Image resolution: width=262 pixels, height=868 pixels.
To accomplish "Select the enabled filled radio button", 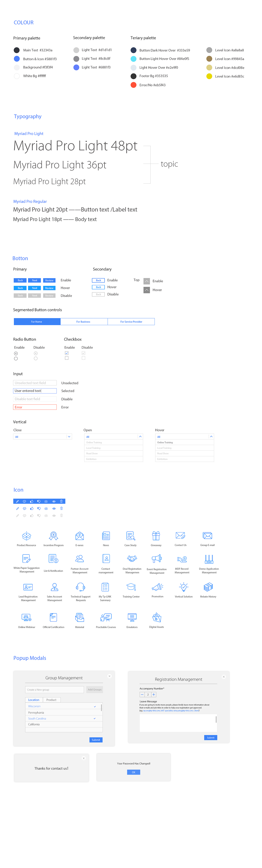I will coord(16,354).
